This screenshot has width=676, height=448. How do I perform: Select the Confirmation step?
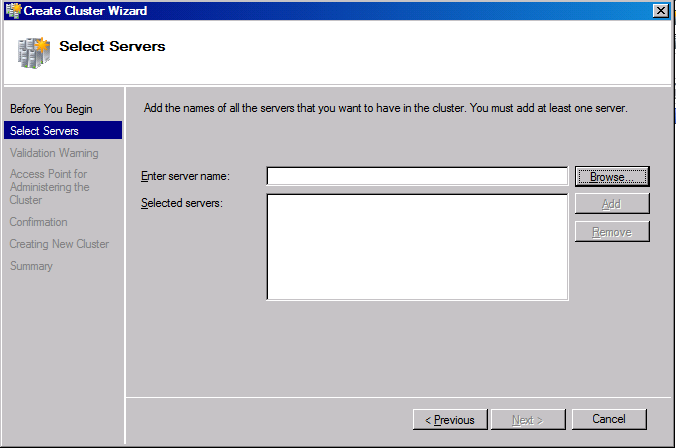pyautogui.click(x=38, y=222)
